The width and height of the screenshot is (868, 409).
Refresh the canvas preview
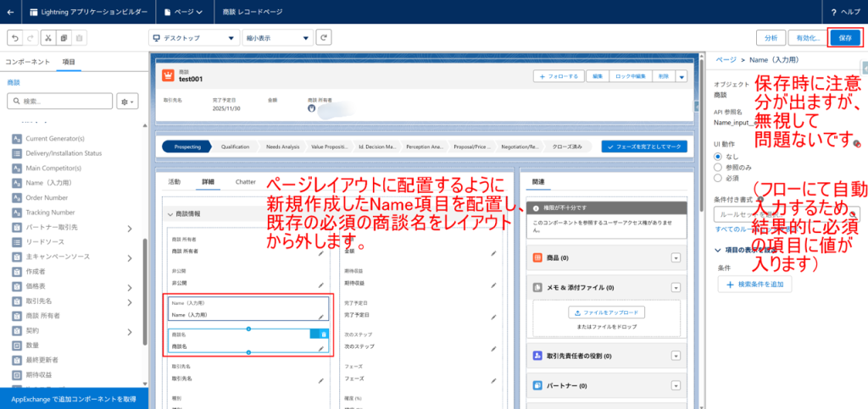[x=324, y=38]
